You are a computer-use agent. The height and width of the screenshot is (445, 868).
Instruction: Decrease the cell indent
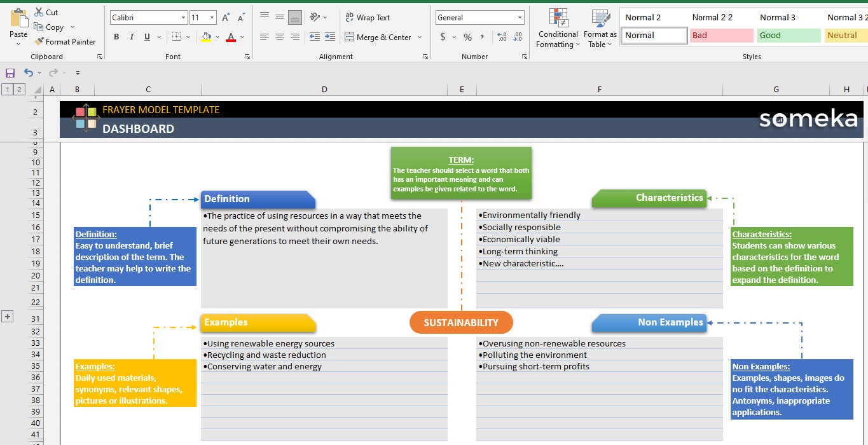(x=315, y=38)
